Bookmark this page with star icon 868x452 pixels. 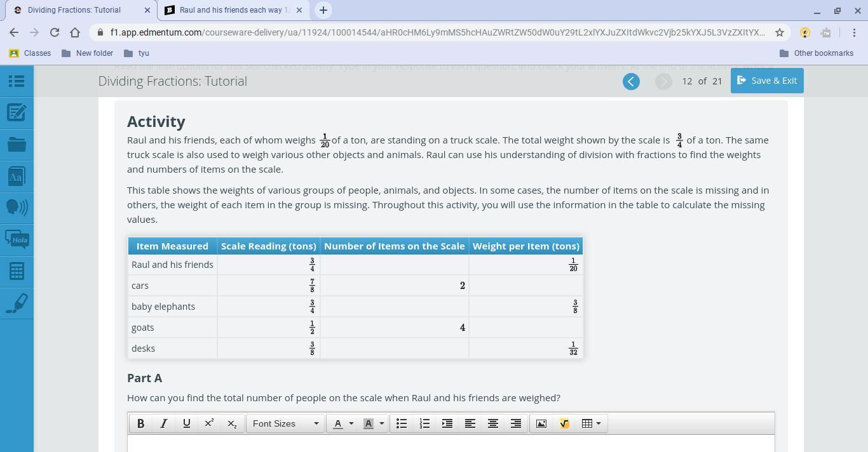click(780, 32)
